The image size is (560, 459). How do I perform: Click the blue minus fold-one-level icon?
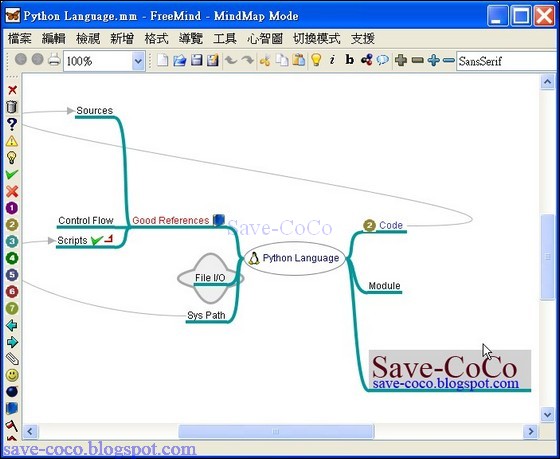point(449,60)
